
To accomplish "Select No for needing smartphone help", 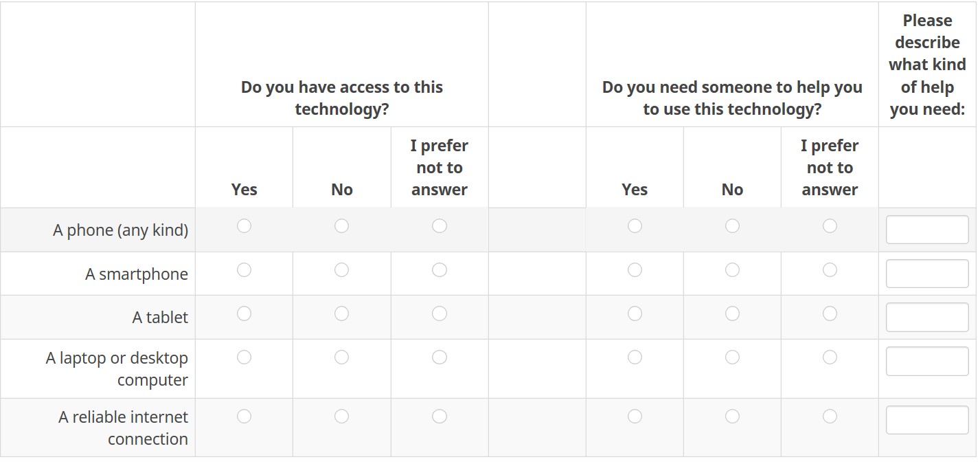I will coord(732,269).
